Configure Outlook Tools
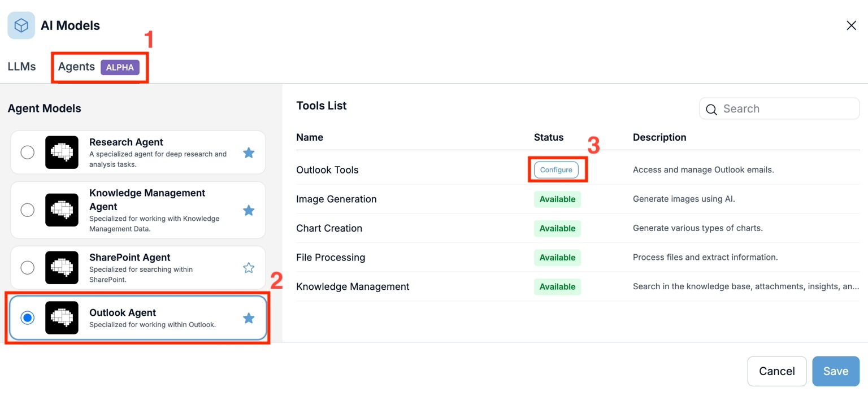 [x=556, y=170]
